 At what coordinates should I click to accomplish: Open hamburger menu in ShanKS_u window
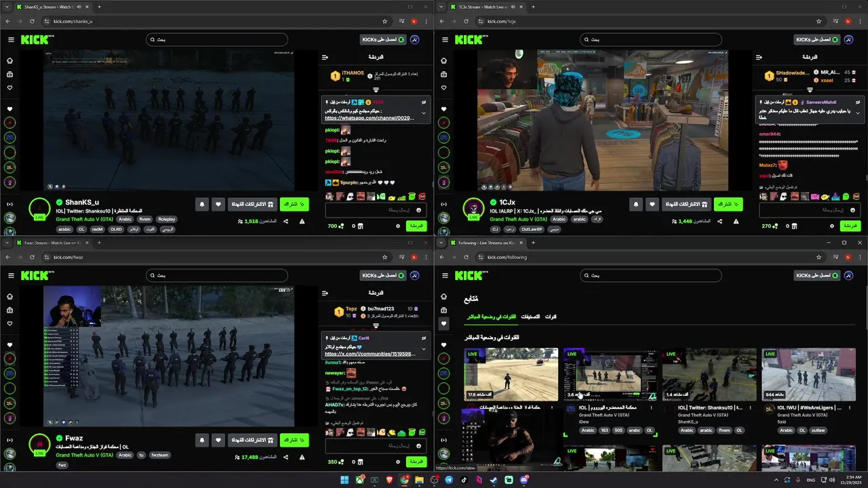(x=11, y=40)
